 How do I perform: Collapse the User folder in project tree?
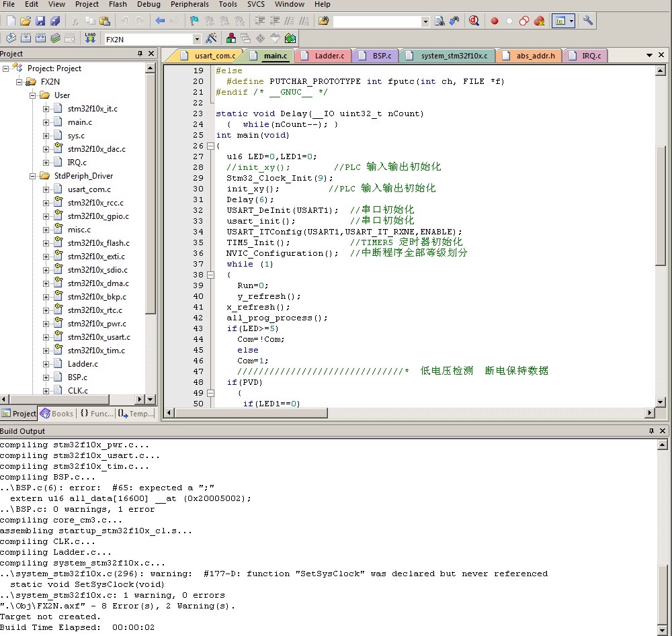click(x=32, y=95)
